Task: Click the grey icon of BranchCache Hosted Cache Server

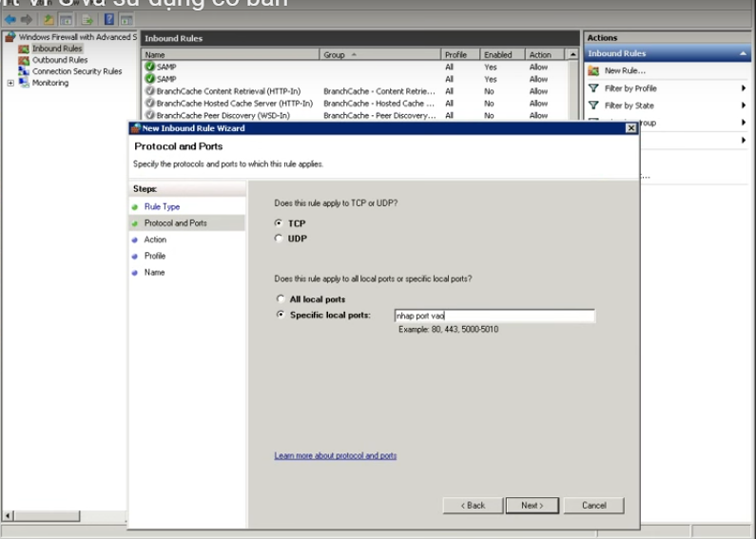Action: coord(150,103)
